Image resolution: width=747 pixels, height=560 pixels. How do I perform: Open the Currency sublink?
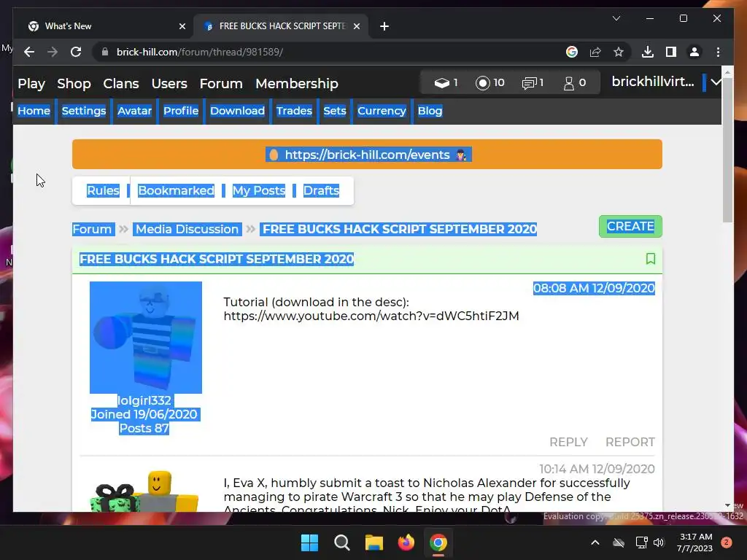(x=382, y=111)
